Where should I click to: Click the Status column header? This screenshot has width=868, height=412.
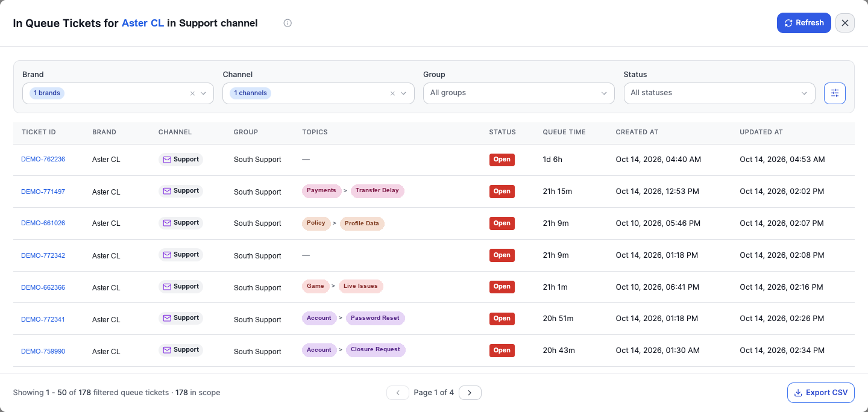503,132
